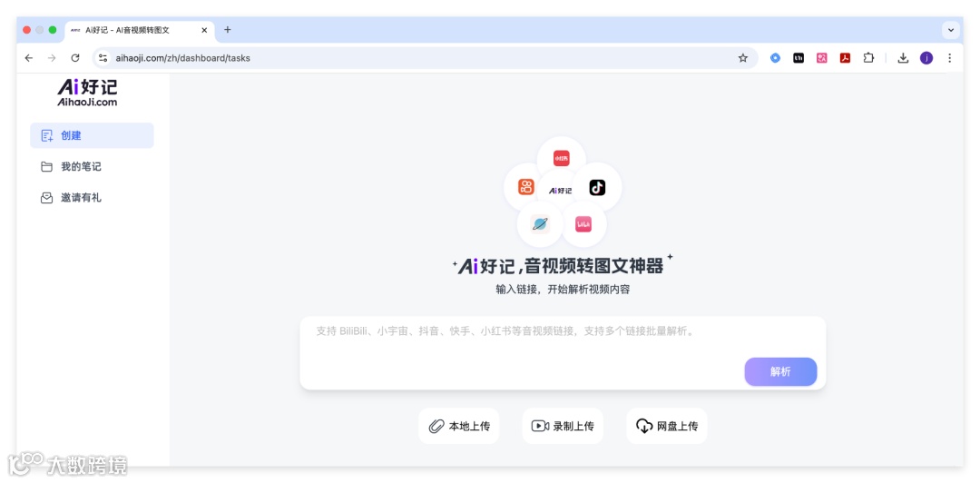This screenshot has height=483, width=980.
Task: Click the purple profile avatar
Action: 926,58
